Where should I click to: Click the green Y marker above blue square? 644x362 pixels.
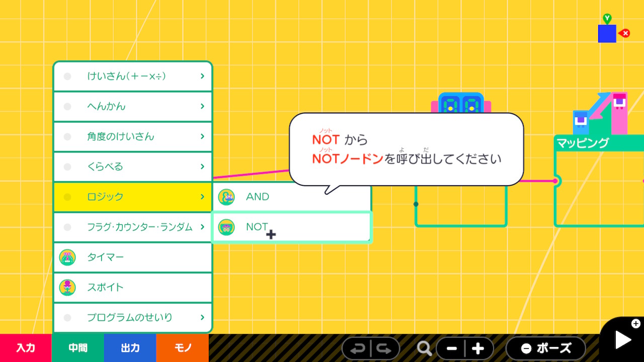pyautogui.click(x=607, y=19)
